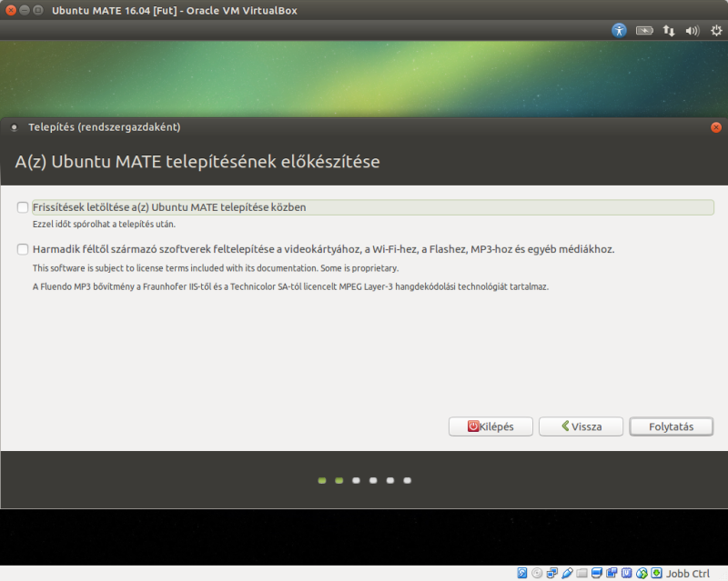Open the system settings gear menu
Image resolution: width=728 pixels, height=581 pixels.
pyautogui.click(x=716, y=31)
